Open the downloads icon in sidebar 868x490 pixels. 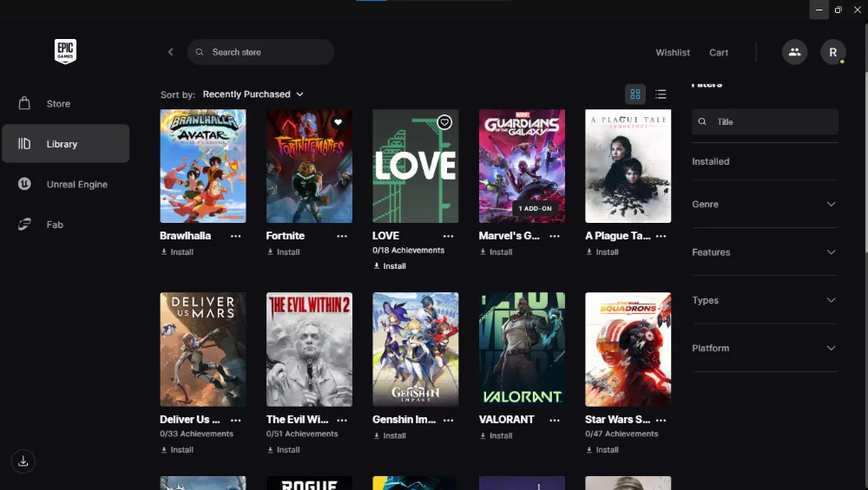point(23,461)
